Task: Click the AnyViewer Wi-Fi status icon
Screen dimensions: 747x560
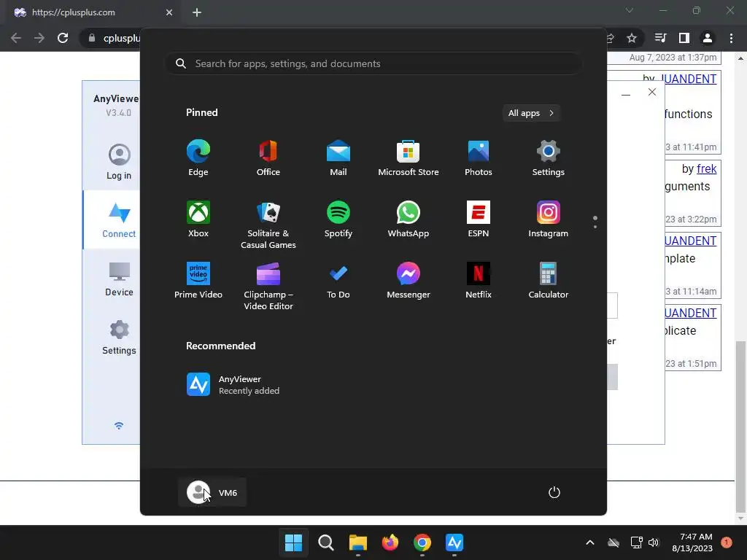Action: [x=119, y=425]
